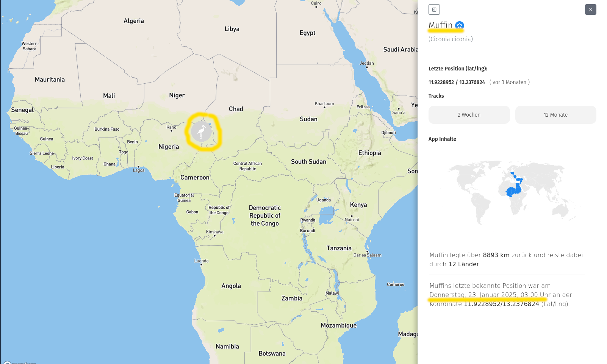Click the Tracks section heading
This screenshot has width=607, height=364.
[436, 96]
